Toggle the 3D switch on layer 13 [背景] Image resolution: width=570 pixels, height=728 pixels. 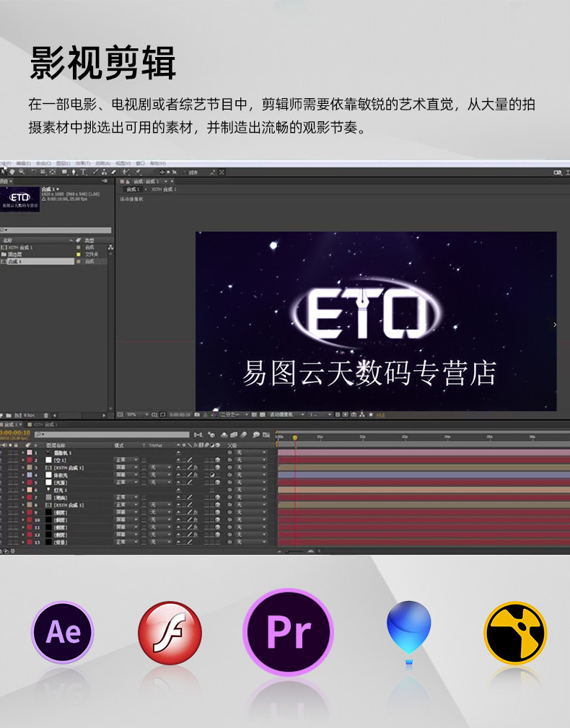(217, 543)
